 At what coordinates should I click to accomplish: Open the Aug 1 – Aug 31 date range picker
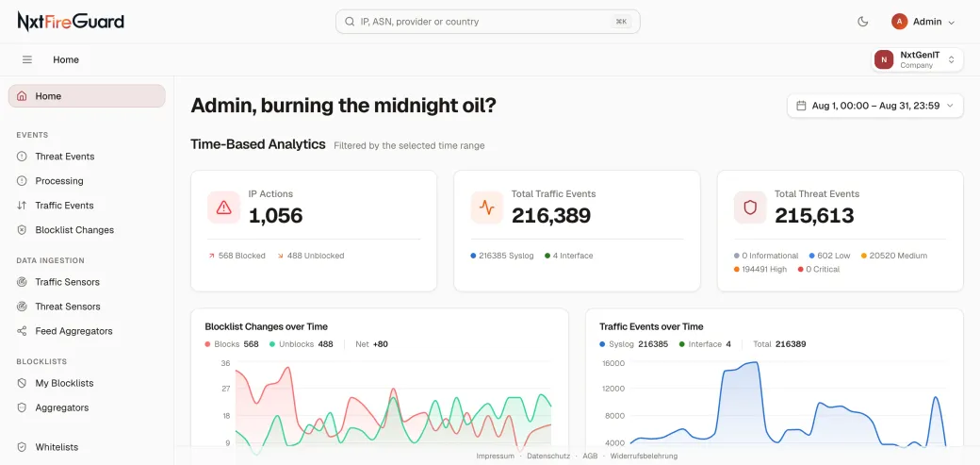click(875, 106)
